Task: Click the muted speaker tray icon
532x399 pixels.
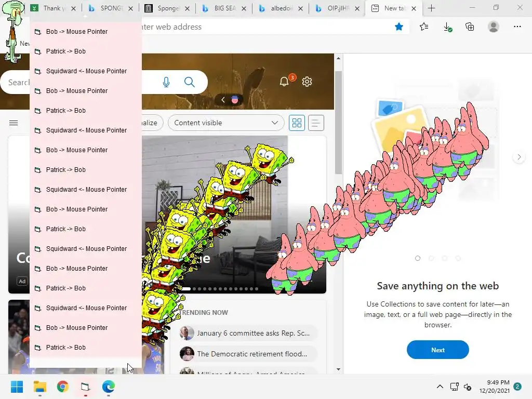Action: pos(468,387)
